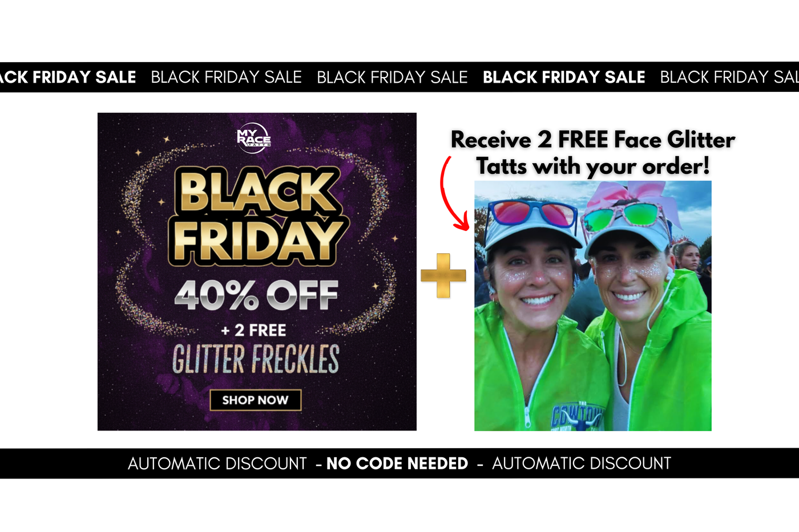Click the SHOP NOW button
799x532 pixels.
(255, 400)
